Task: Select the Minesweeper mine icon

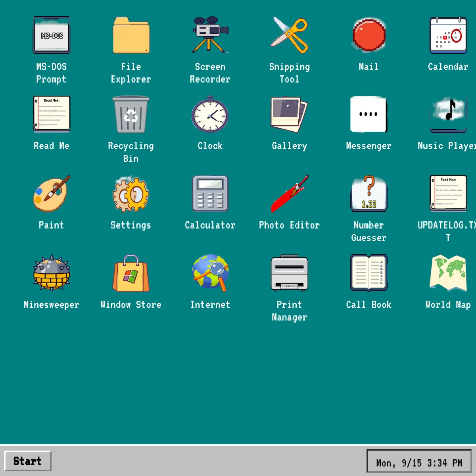Action: [x=52, y=273]
